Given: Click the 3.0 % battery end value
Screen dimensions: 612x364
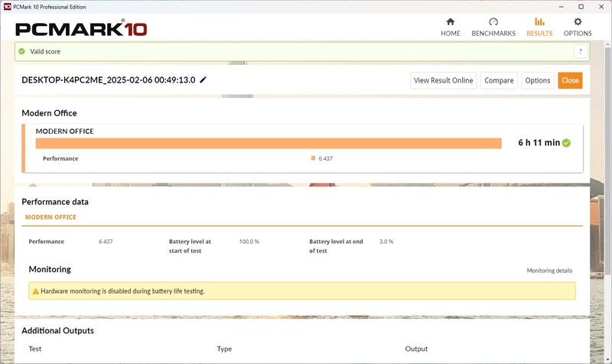Looking at the screenshot, I should tap(386, 242).
